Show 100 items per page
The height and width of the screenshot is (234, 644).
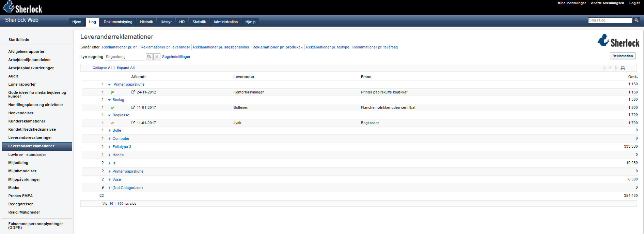coord(120,204)
